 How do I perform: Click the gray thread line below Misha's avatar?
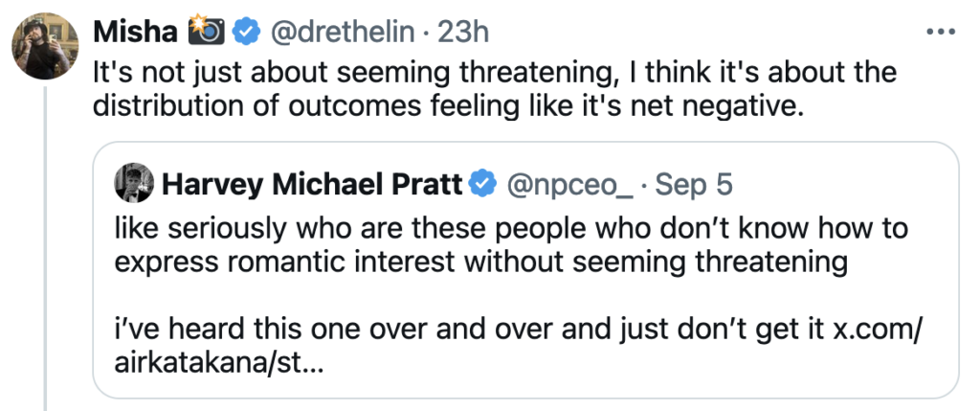pos(44,249)
